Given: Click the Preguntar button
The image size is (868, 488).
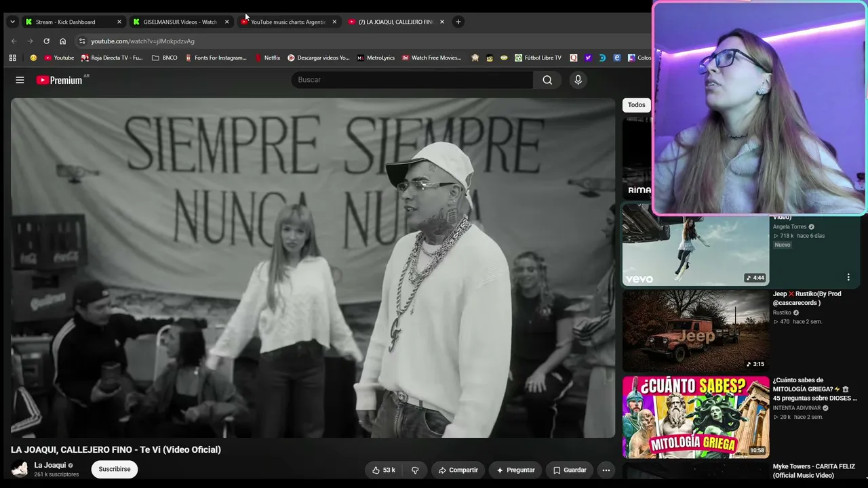Looking at the screenshot, I should pos(516,470).
